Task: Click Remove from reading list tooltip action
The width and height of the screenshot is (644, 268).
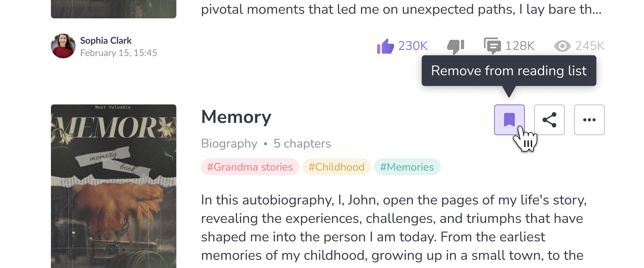Action: tap(509, 71)
